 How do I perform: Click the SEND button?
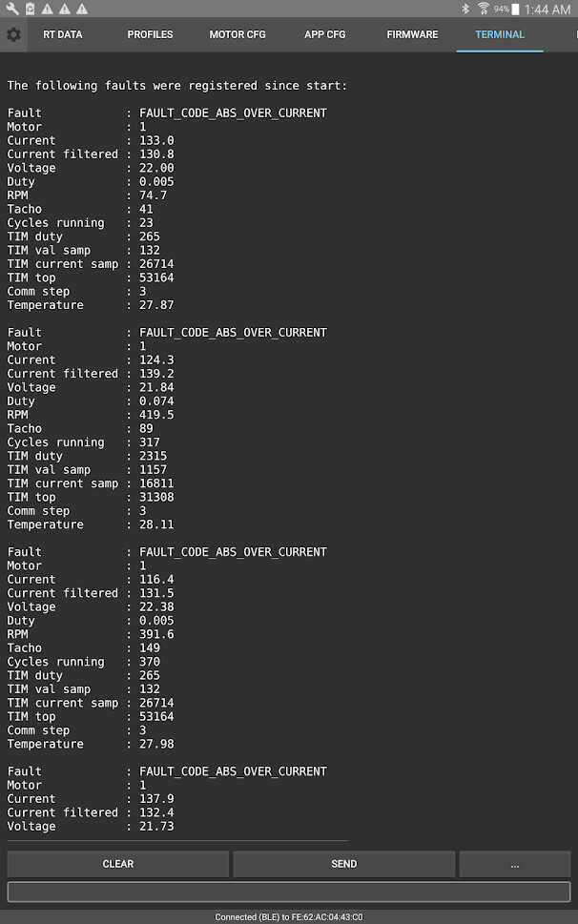pos(344,864)
